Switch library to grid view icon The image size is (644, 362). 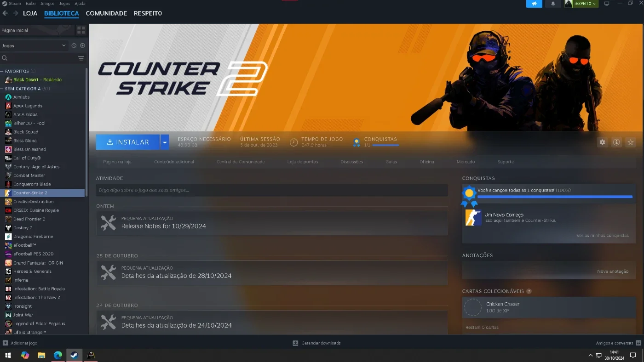point(81,30)
